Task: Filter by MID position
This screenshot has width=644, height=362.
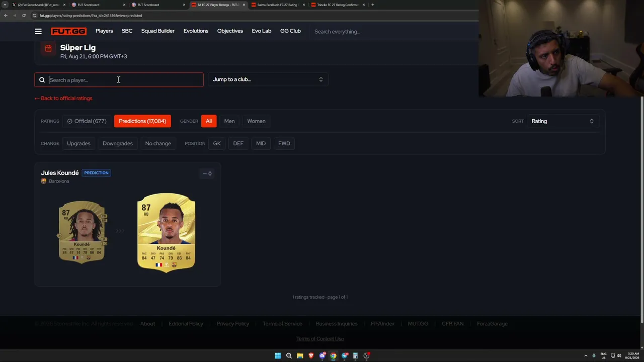Action: (x=261, y=143)
